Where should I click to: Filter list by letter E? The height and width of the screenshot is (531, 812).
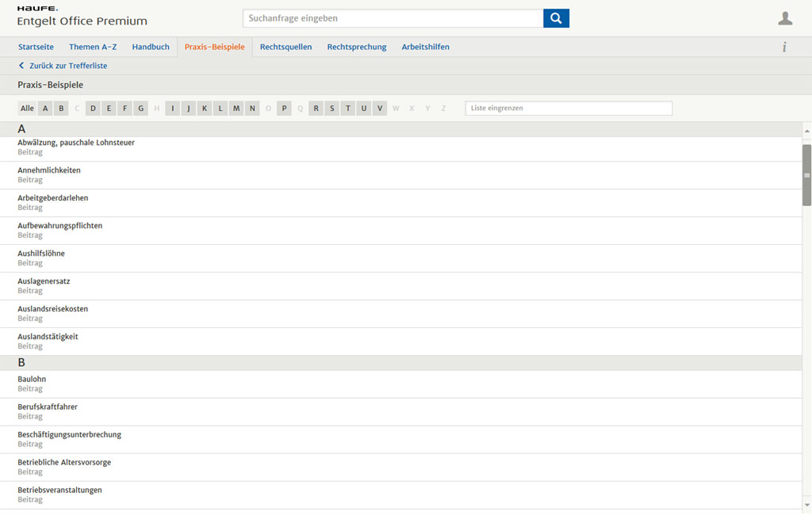click(x=109, y=108)
